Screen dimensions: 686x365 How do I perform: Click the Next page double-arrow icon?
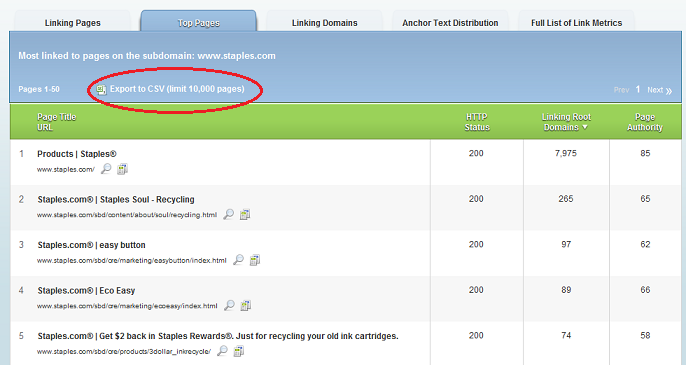[669, 91]
